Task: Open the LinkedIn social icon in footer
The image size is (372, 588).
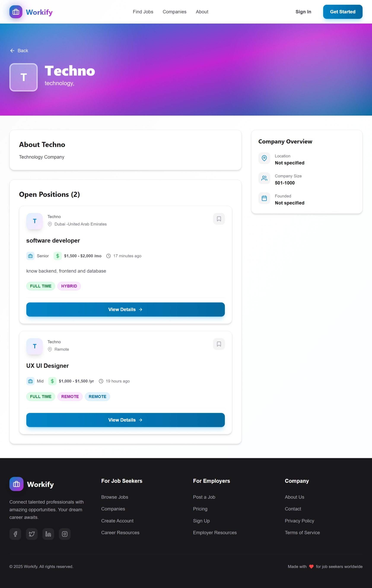Action: pos(48,534)
